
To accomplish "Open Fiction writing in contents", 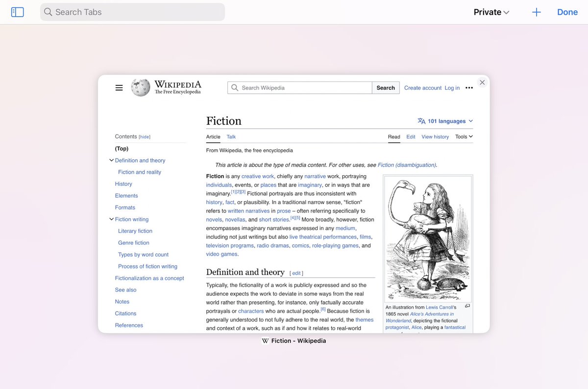I will pyautogui.click(x=132, y=219).
